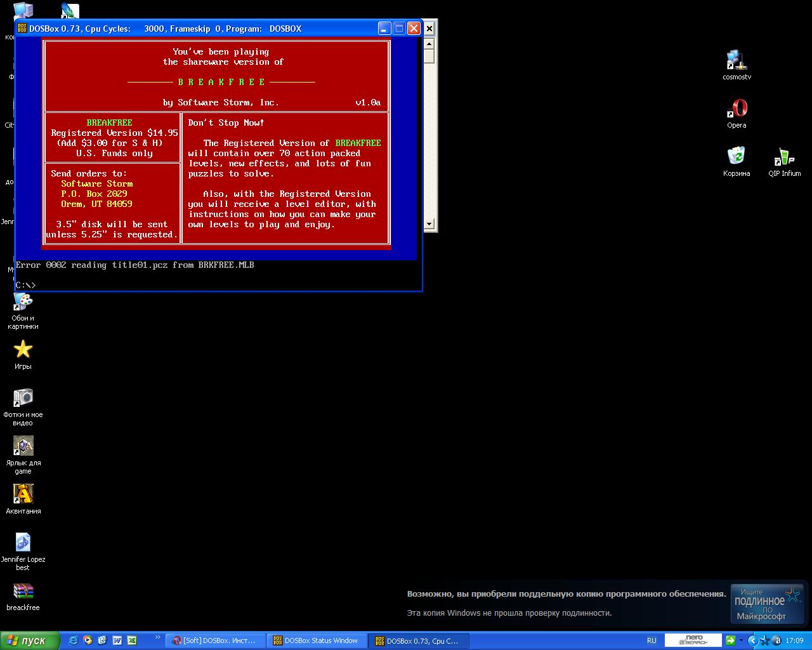Click the '(Add $3.00 for S & H)' line
Image resolution: width=812 pixels, height=650 pixels.
tap(109, 143)
